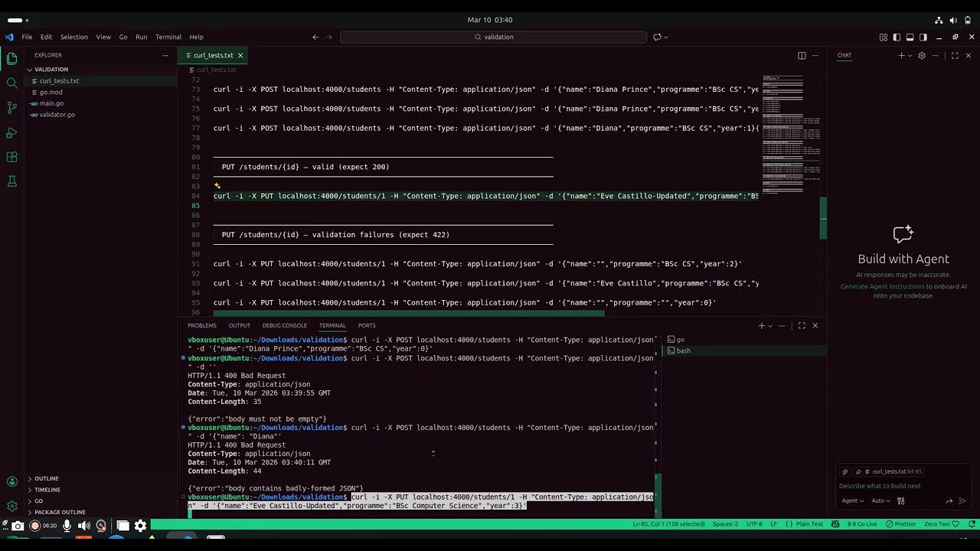Click the editor vertical scrollbar

(823, 218)
